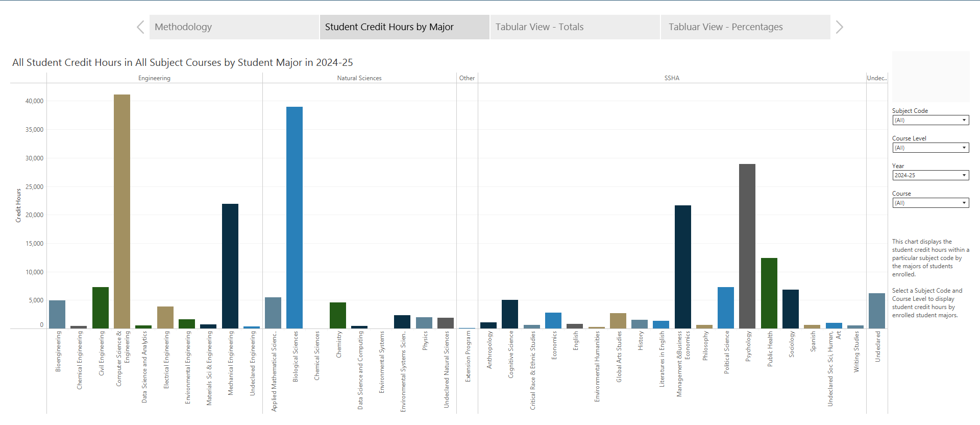Switch to Tabular View - Totals tab
This screenshot has height=425, width=980.
pos(574,27)
